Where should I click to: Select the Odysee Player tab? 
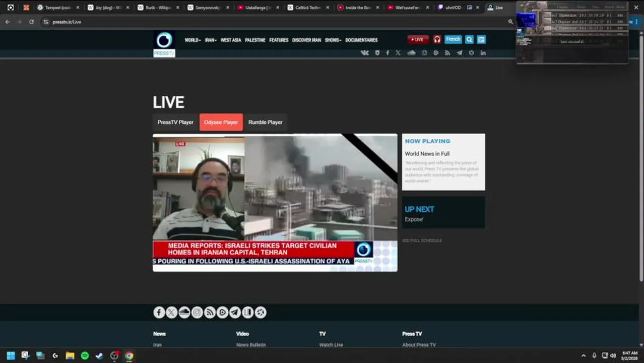click(221, 123)
